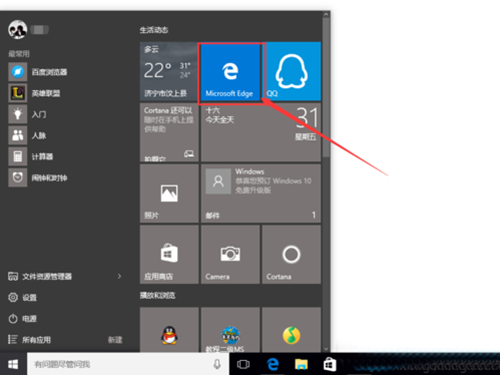Click the Cortana search box
Viewport: 500px width, 375px height.
coord(128,364)
